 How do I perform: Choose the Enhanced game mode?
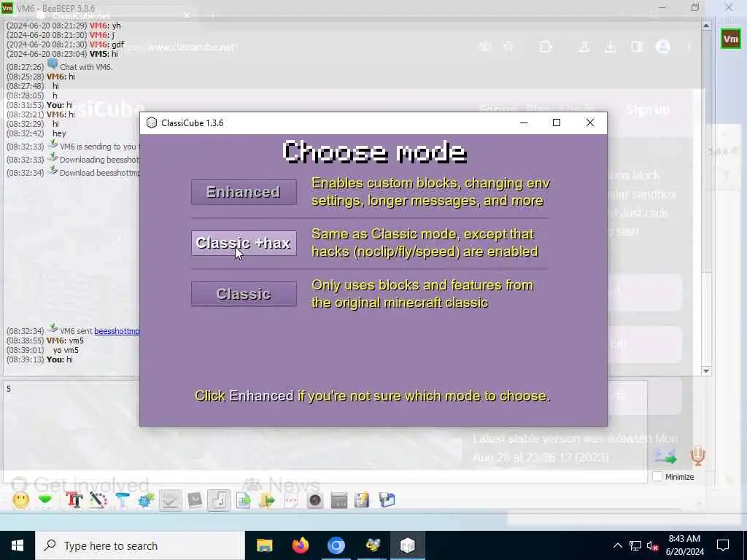244,192
